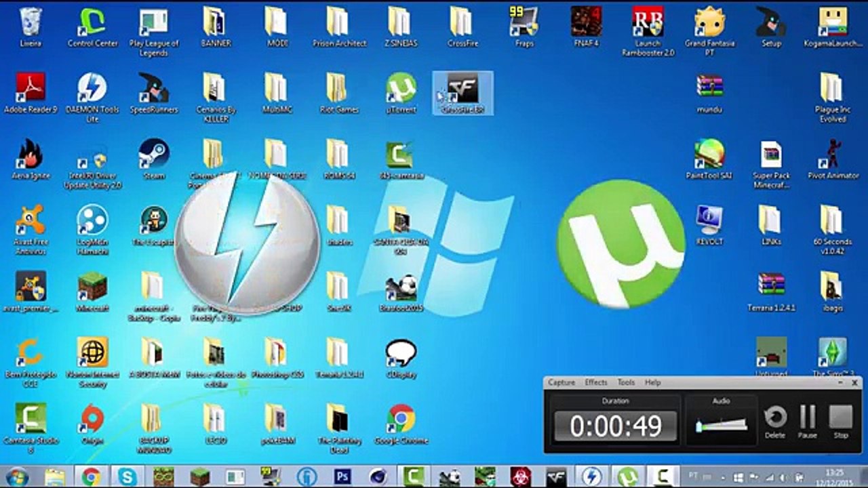868x488 pixels.
Task: Open the LINKs folder on the desktop
Action: pyautogui.click(x=771, y=225)
